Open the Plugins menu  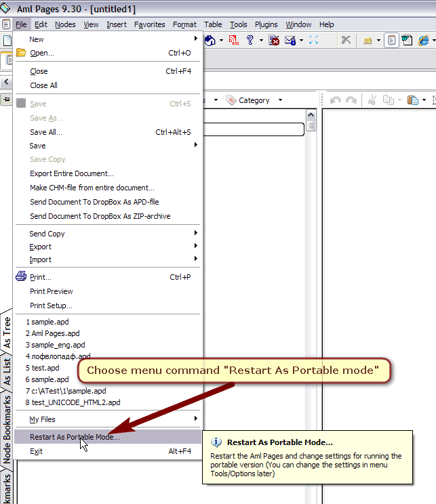coord(266,24)
